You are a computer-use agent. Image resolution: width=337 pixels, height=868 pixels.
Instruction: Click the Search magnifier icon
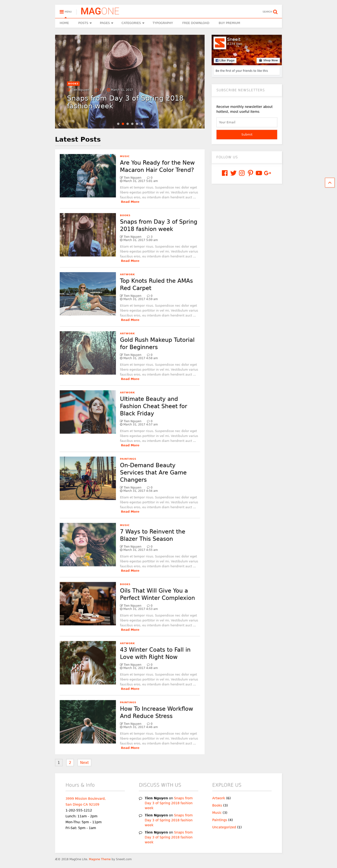275,12
